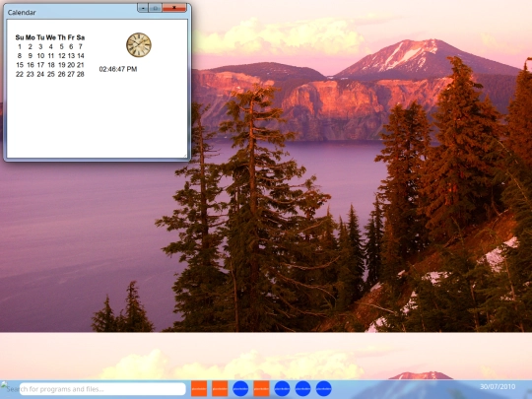This screenshot has width=532, height=399.
Task: Click the 'Th' weekday header
Action: click(62, 37)
